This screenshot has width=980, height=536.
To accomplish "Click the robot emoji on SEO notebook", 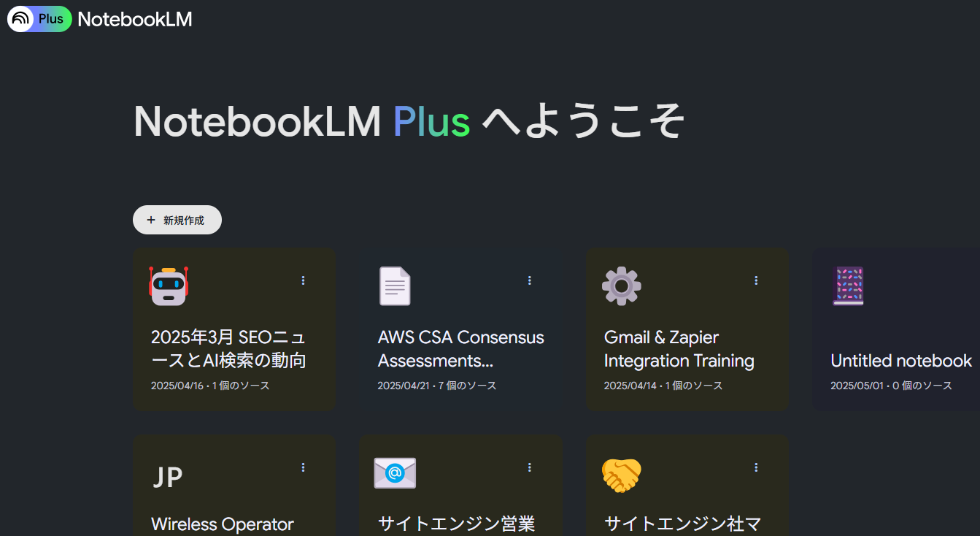I will 169,285.
